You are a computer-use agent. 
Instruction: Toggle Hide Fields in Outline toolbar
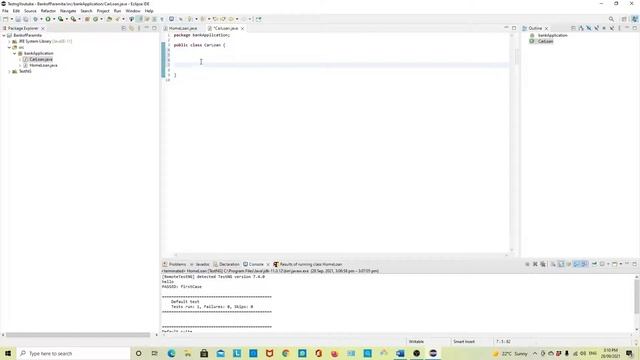(589, 29)
